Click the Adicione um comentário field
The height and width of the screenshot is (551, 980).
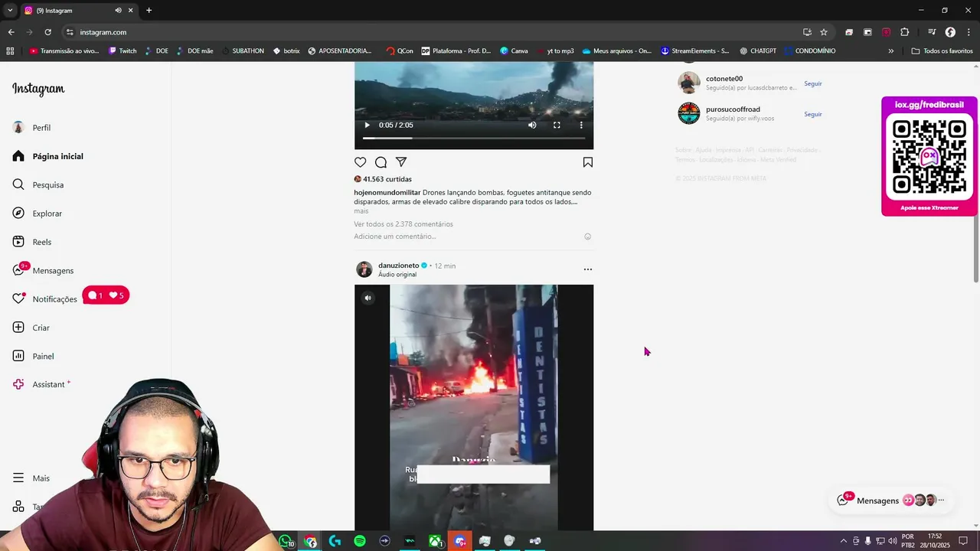395,236
